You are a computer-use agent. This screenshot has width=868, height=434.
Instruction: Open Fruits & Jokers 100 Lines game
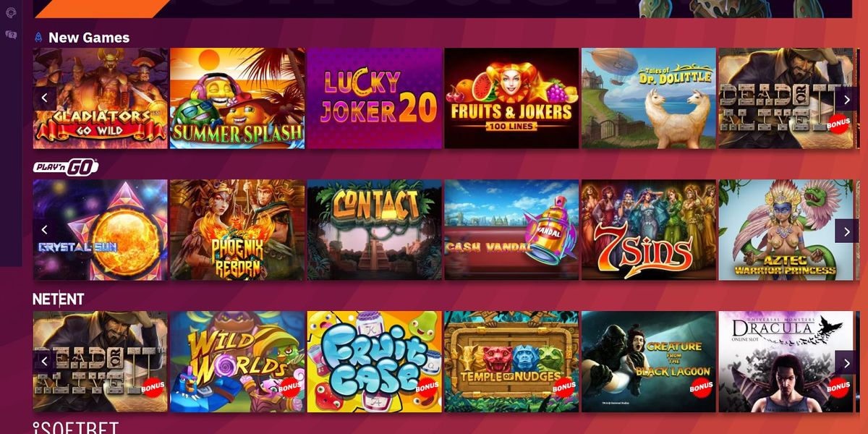(511, 98)
